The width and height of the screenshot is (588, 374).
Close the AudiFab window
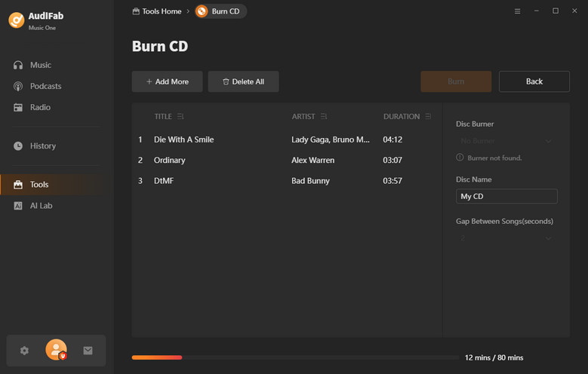tap(574, 11)
